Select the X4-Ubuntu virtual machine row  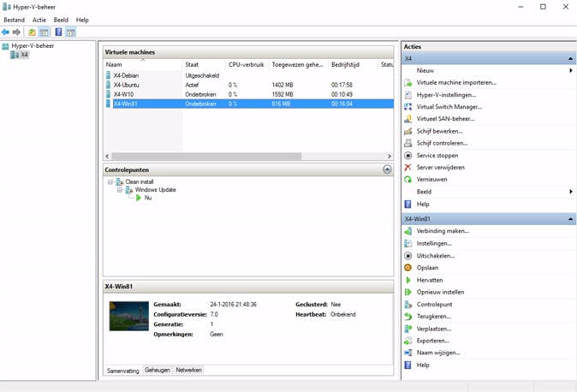249,85
